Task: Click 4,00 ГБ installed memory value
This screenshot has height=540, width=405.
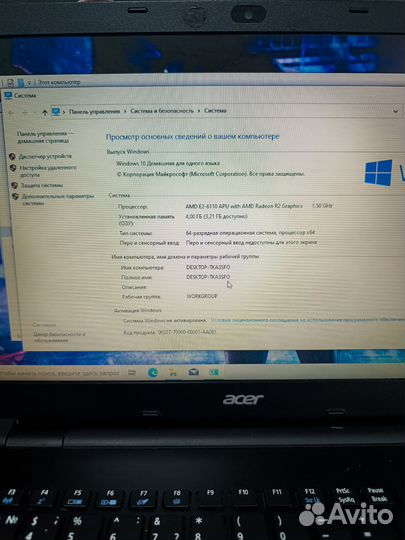Action: coord(217,216)
